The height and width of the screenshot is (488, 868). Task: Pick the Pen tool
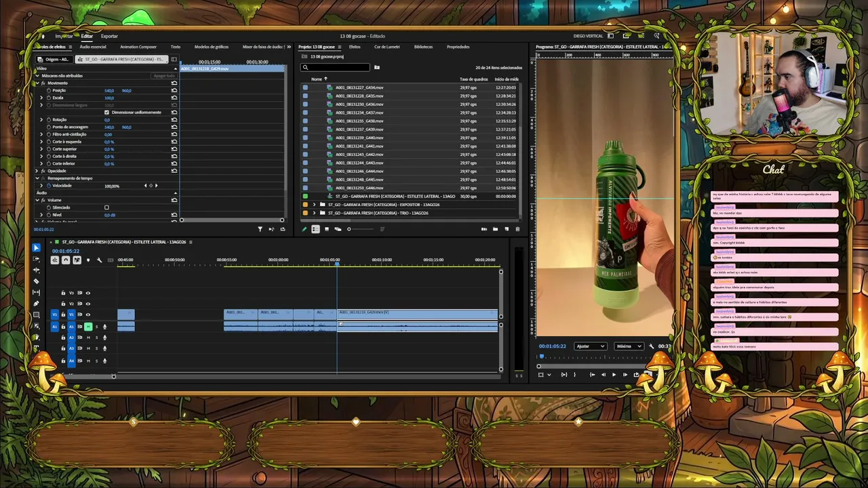(x=36, y=304)
